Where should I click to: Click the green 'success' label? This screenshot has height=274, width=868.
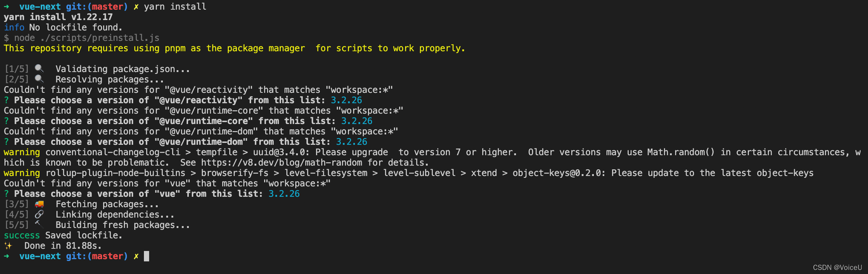pos(22,235)
